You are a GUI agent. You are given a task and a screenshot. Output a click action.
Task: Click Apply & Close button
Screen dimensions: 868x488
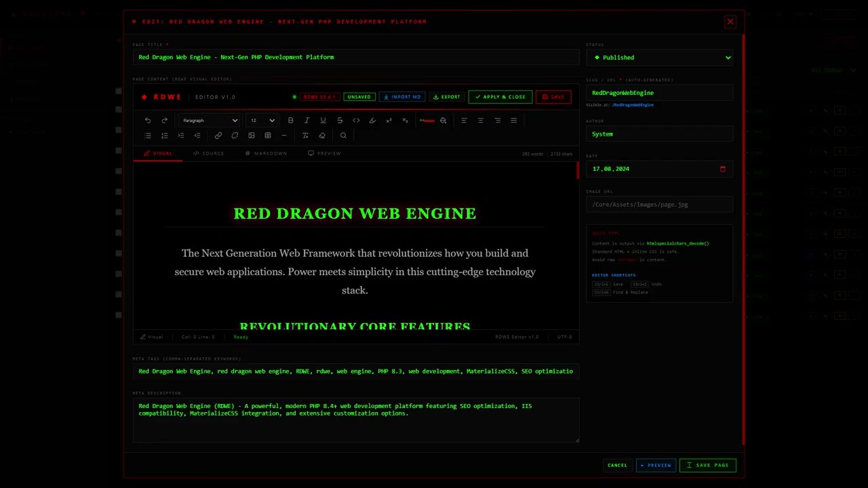(x=500, y=97)
